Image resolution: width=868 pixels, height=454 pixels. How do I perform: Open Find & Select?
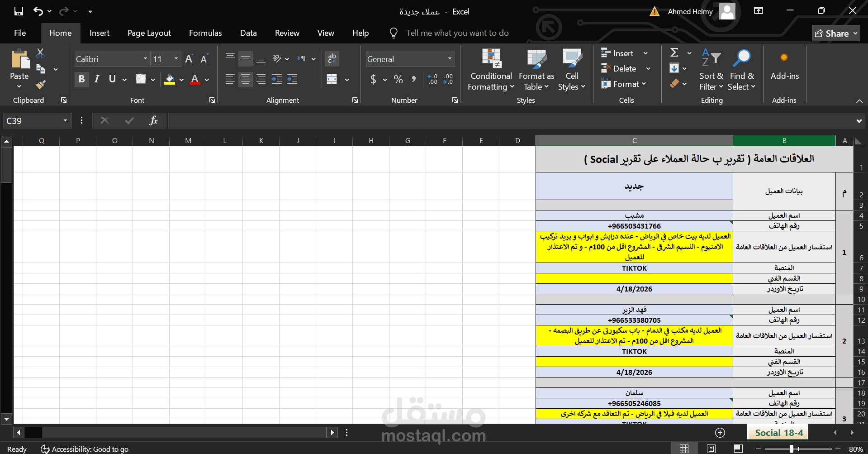click(x=742, y=69)
